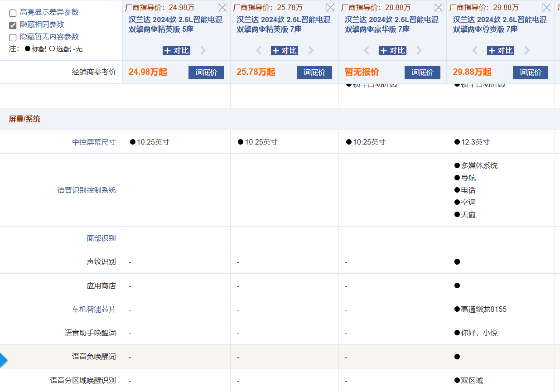The height and width of the screenshot is (392, 560).
Task: Click the 你好，小悦 wake word value
Action: 479,333
